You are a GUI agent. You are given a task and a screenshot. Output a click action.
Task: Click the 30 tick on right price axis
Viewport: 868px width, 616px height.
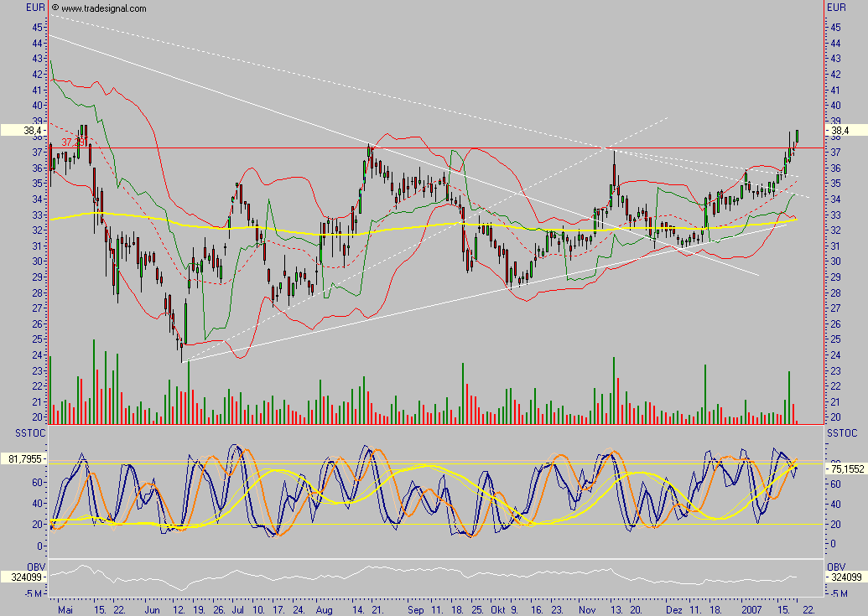pos(835,261)
